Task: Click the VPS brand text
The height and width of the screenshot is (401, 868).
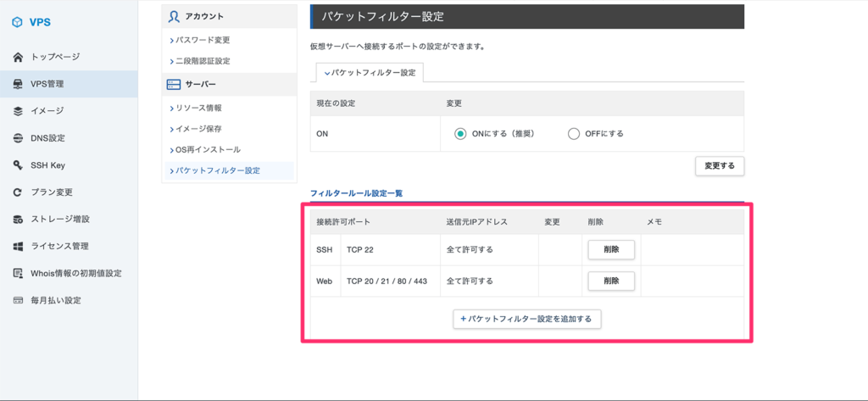Action: click(x=40, y=23)
